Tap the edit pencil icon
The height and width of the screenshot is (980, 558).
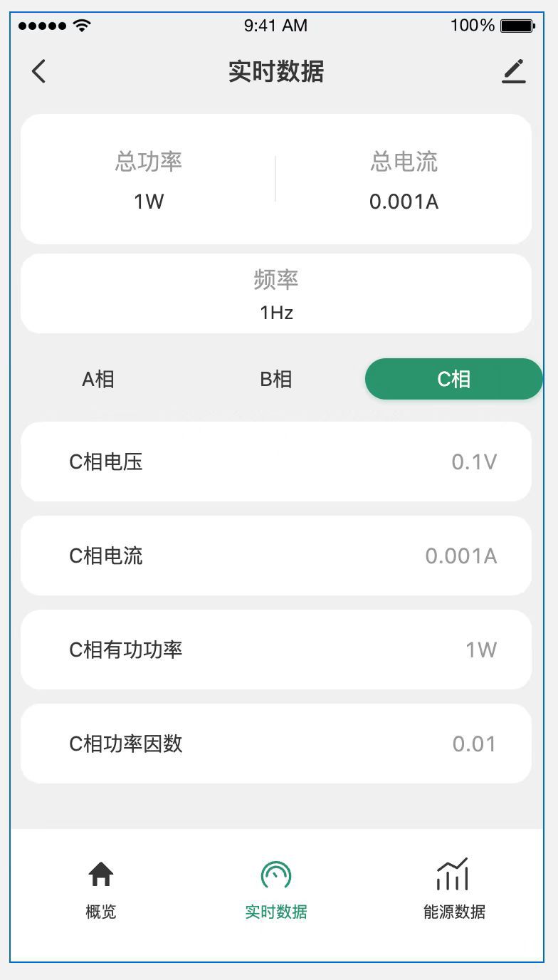(513, 71)
